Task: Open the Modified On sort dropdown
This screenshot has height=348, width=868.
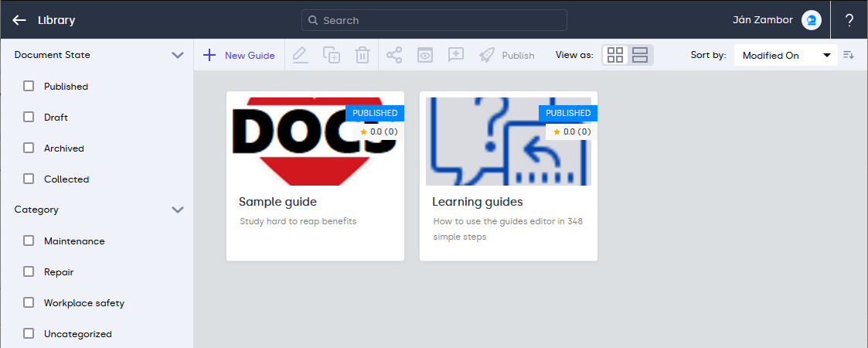Action: [x=785, y=55]
